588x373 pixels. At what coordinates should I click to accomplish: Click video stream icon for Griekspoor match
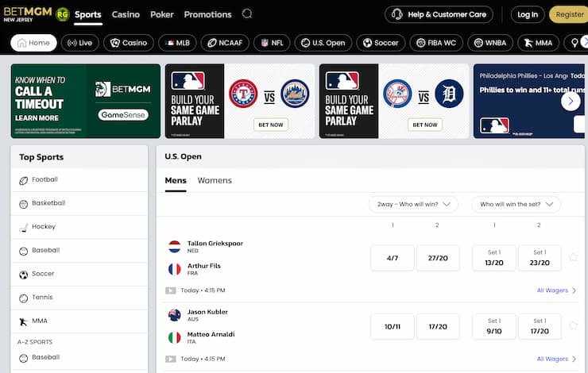[x=171, y=290]
